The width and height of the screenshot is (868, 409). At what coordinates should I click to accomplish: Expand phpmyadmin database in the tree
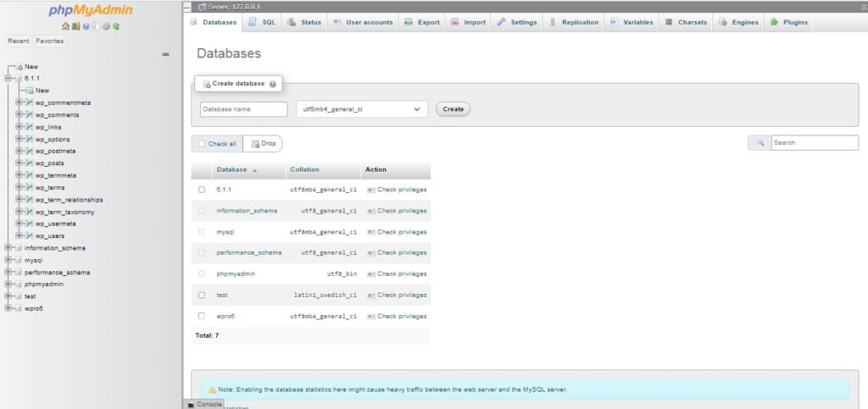click(8, 284)
